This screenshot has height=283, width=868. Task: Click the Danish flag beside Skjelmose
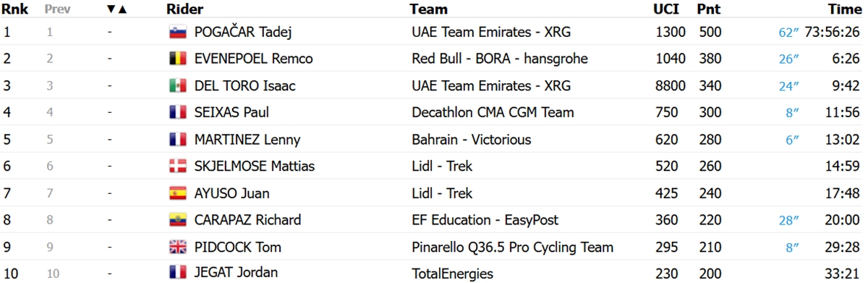pos(177,166)
